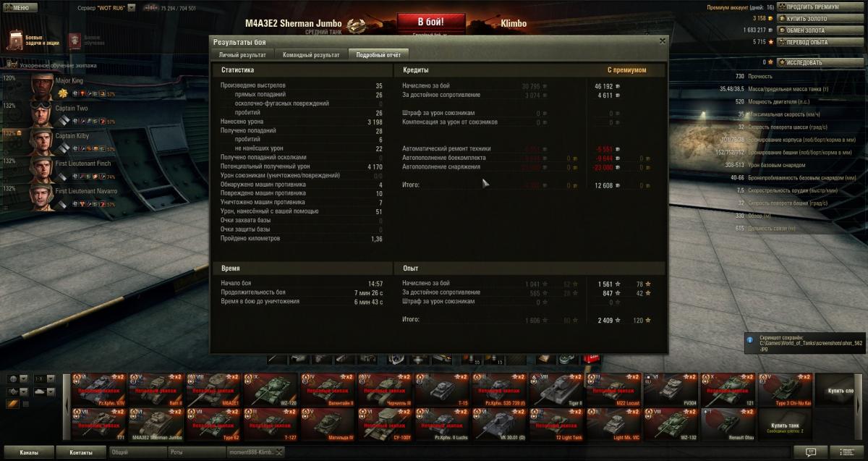Viewport: 868px width, 461px height.
Task: Select T71 tank in carousel
Action: (99, 425)
